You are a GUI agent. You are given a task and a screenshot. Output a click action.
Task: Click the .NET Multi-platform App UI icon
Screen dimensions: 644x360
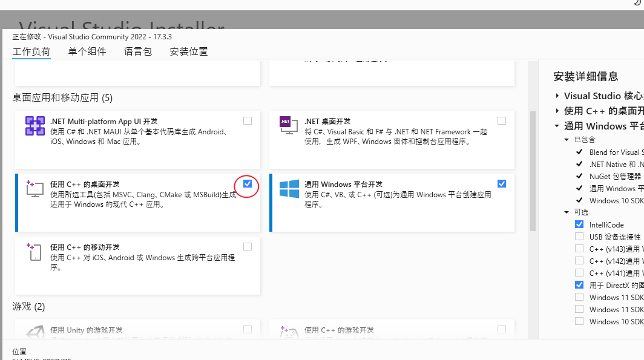click(35, 126)
